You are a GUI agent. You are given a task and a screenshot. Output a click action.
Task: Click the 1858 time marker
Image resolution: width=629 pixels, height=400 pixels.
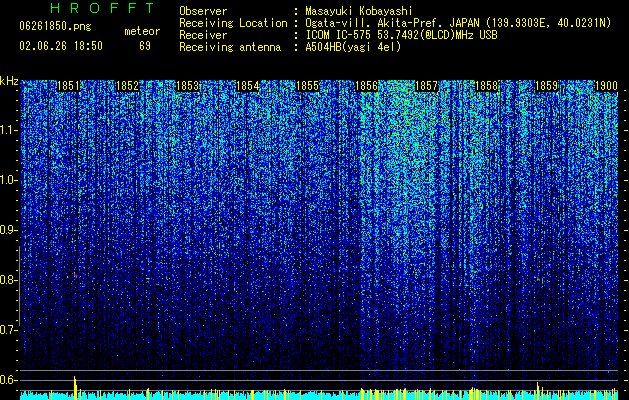click(x=486, y=86)
